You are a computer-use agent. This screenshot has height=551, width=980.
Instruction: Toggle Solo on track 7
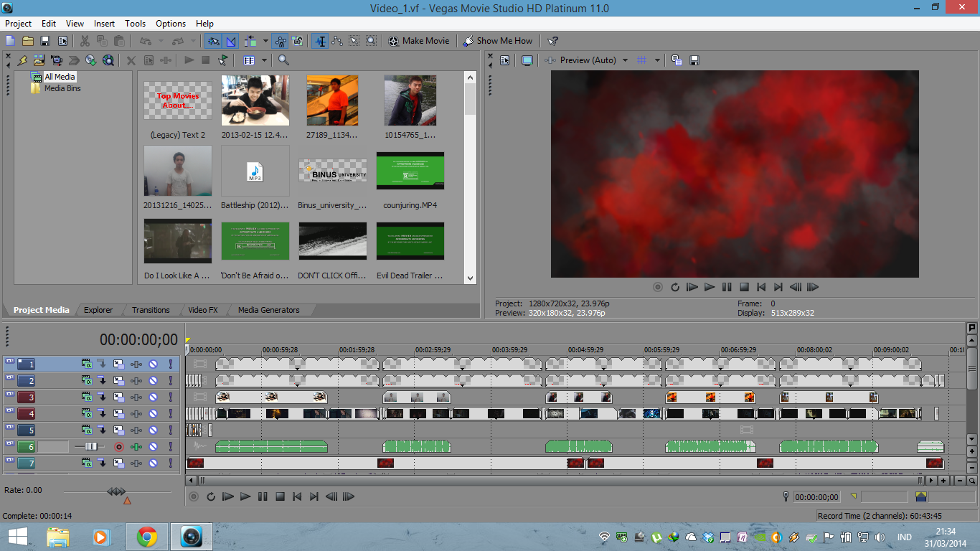point(170,463)
